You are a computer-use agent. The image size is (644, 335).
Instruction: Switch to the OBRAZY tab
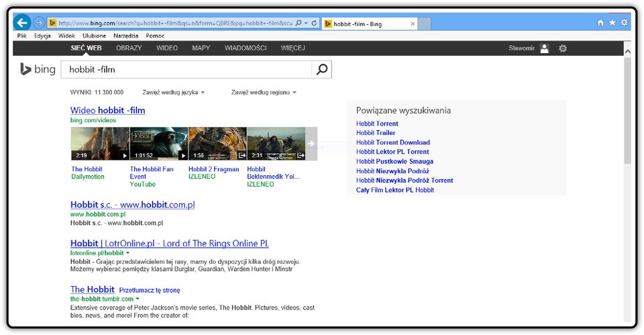point(129,48)
